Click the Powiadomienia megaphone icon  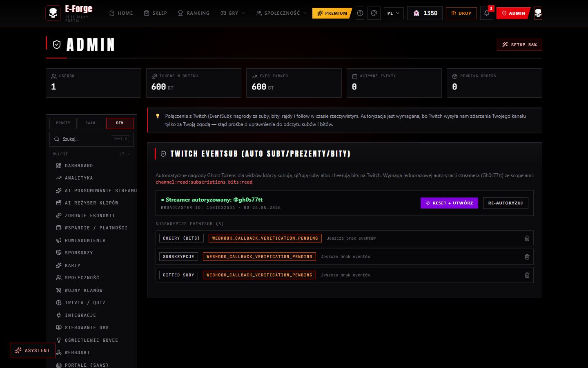(59, 240)
